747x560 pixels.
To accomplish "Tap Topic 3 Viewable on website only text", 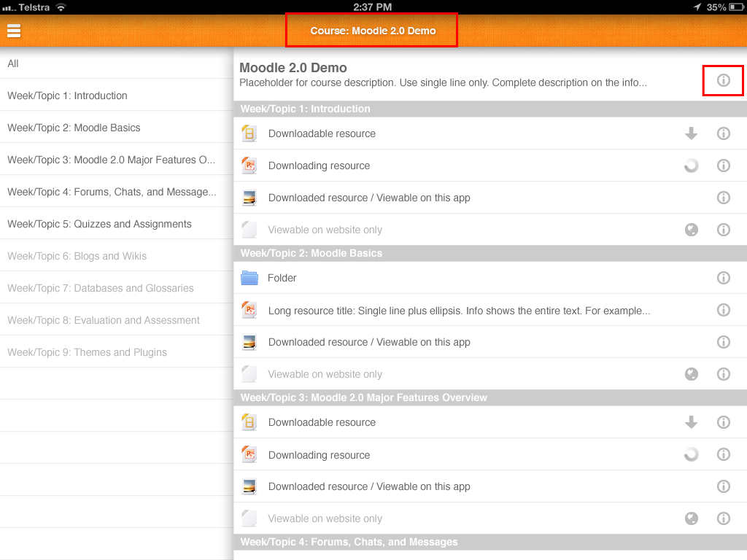I will click(325, 518).
